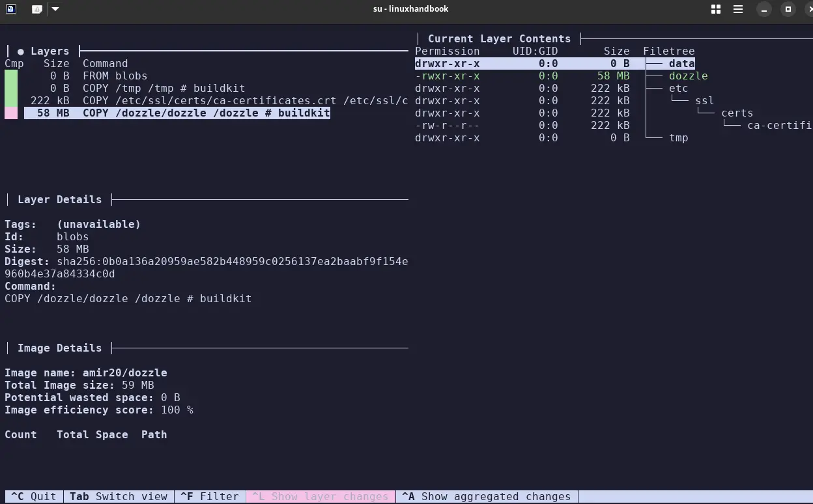This screenshot has width=813, height=504.
Task: Select the dozzle file in the filetree
Action: pos(688,76)
